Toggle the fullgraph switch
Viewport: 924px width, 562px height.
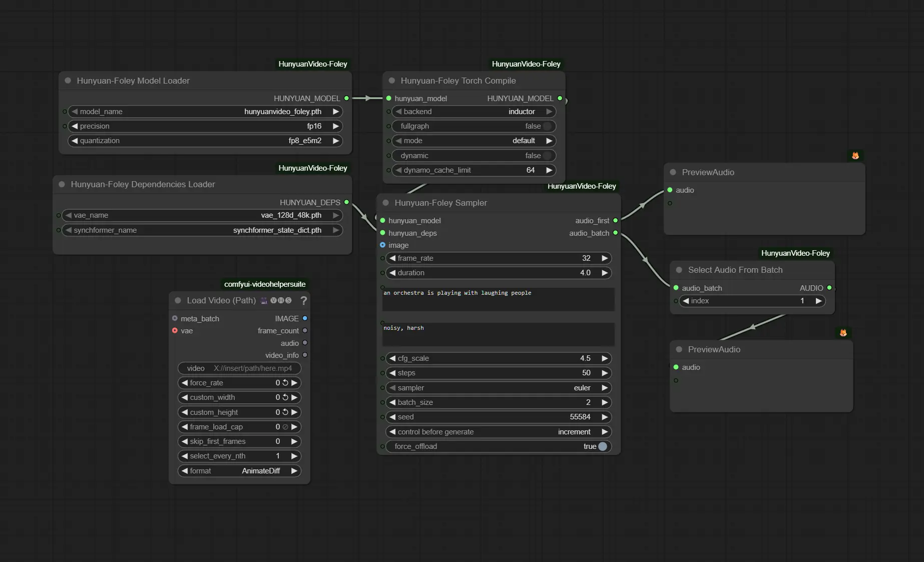(547, 126)
